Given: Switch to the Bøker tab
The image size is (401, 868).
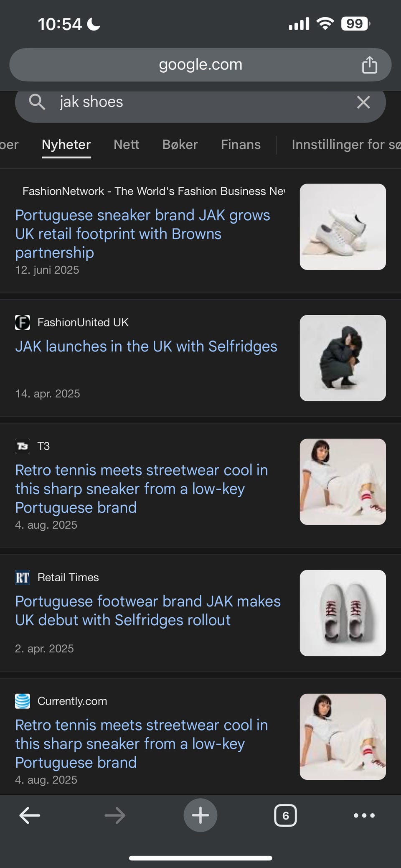Looking at the screenshot, I should (x=180, y=145).
